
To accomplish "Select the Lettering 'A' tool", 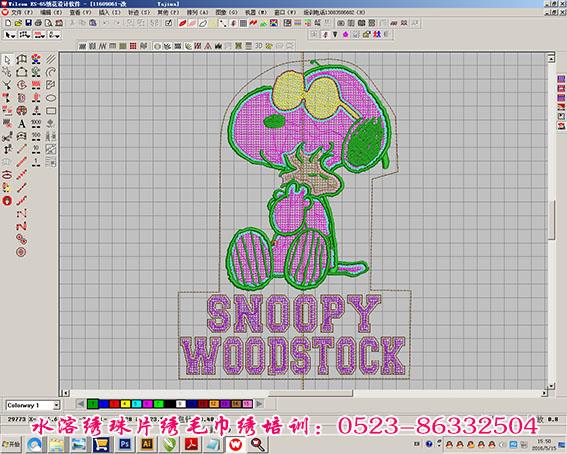I will tap(22, 124).
